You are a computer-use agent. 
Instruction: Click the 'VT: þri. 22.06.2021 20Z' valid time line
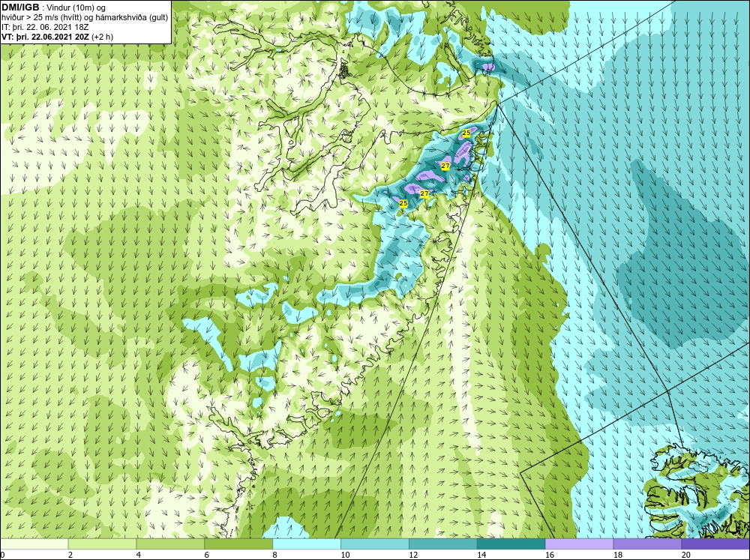(46, 37)
